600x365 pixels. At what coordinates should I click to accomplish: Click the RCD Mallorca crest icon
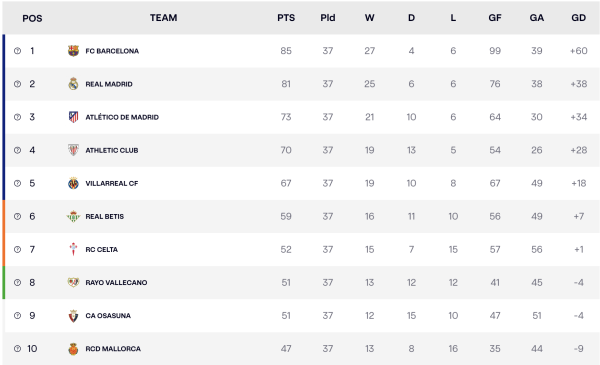[x=73, y=349]
